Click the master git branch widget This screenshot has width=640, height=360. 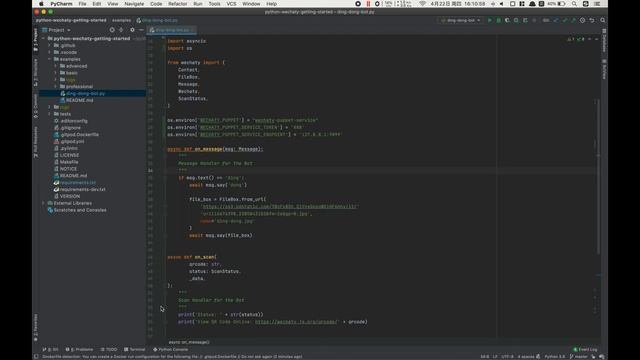pyautogui.click(x=580, y=356)
